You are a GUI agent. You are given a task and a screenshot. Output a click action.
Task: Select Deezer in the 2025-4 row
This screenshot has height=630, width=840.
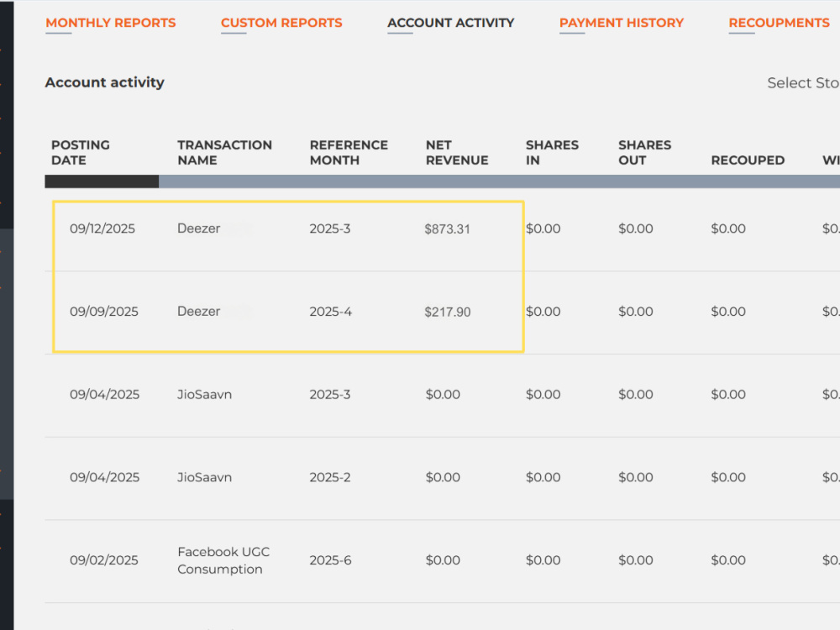point(199,312)
